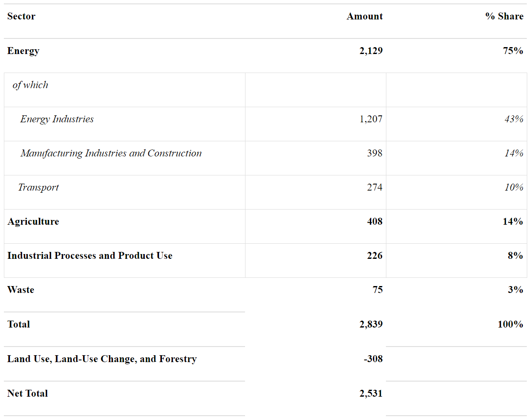Click the Agriculture row label
Viewport: 532px width, 420px height.
point(33,222)
